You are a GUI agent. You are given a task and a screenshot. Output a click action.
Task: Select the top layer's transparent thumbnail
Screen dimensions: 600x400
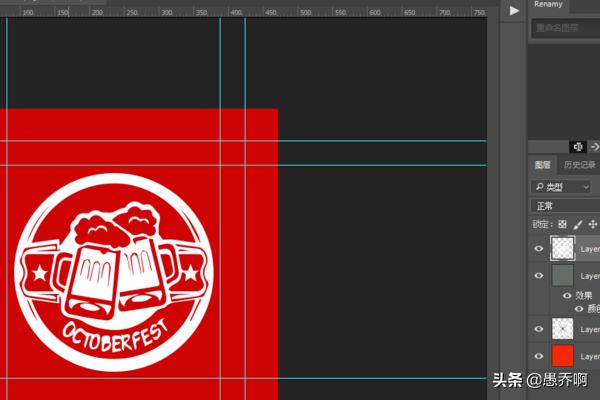563,249
